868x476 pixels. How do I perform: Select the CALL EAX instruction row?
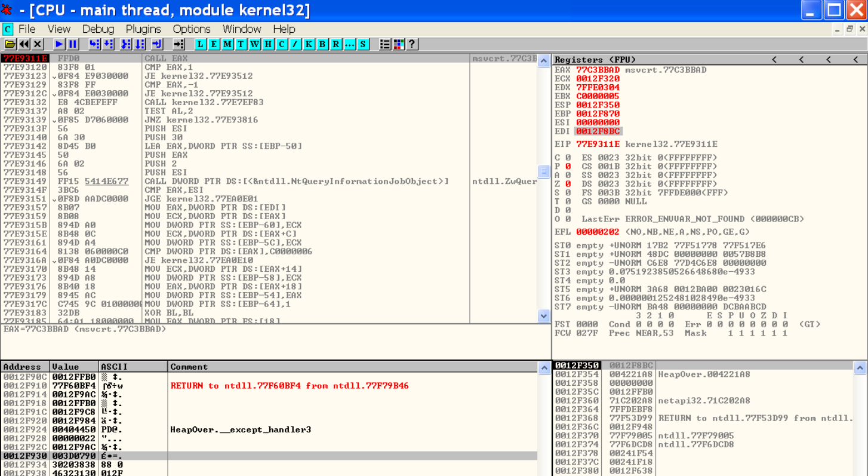269,59
